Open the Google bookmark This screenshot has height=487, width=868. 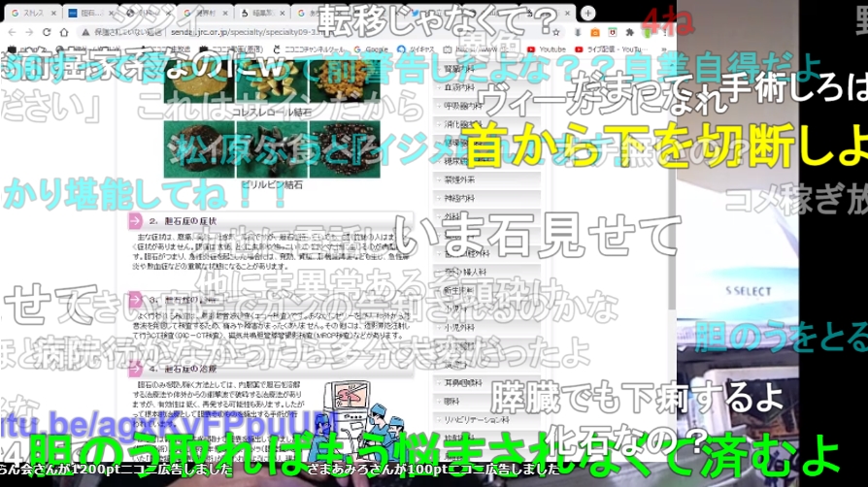click(x=372, y=49)
